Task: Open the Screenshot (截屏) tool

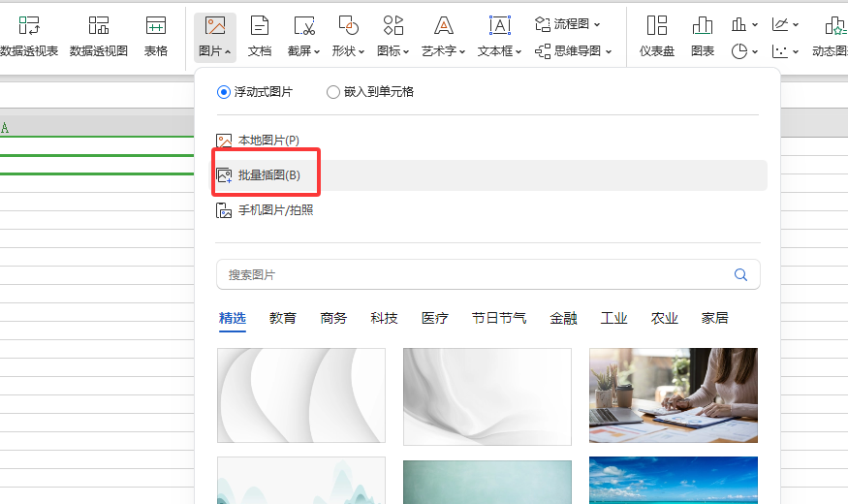Action: [x=303, y=36]
